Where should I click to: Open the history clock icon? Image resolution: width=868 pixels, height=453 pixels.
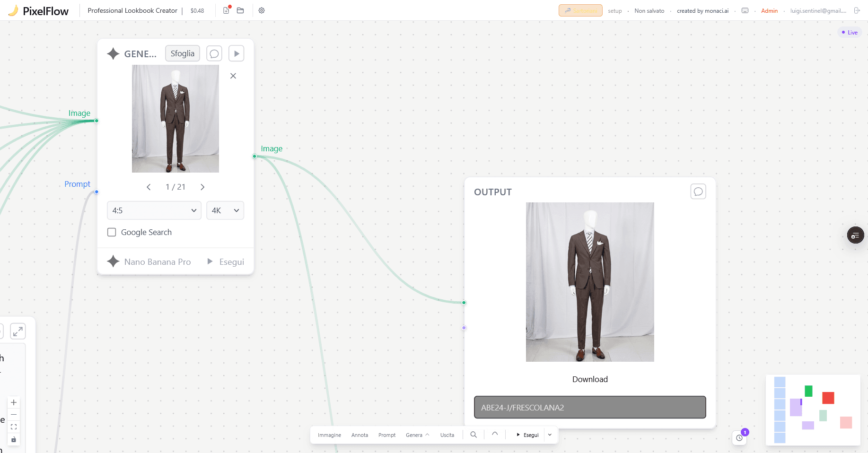(x=739, y=438)
